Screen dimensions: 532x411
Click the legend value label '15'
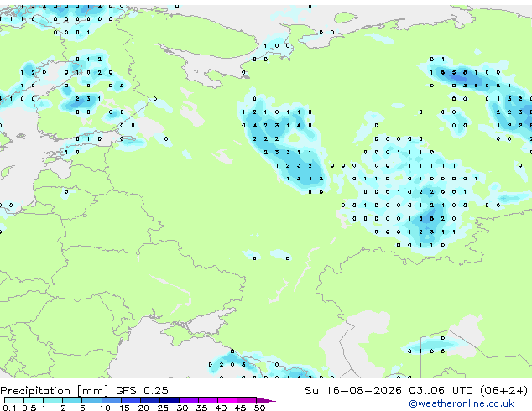pos(124,408)
